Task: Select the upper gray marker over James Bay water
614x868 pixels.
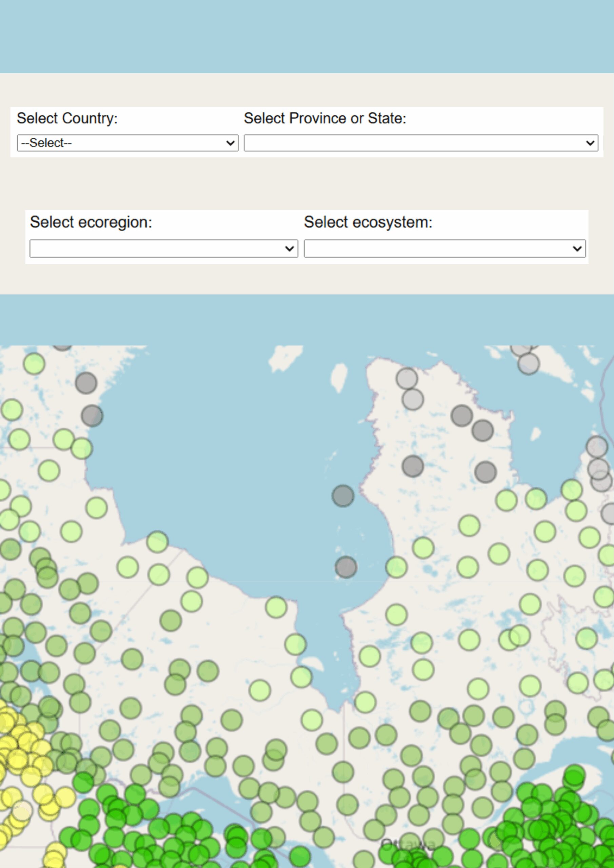Action: tap(343, 496)
